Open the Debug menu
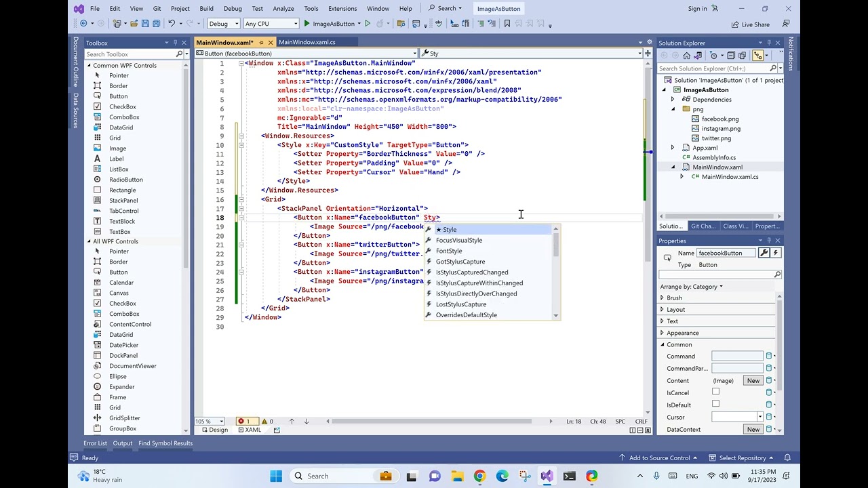The image size is (868, 488). [233, 9]
